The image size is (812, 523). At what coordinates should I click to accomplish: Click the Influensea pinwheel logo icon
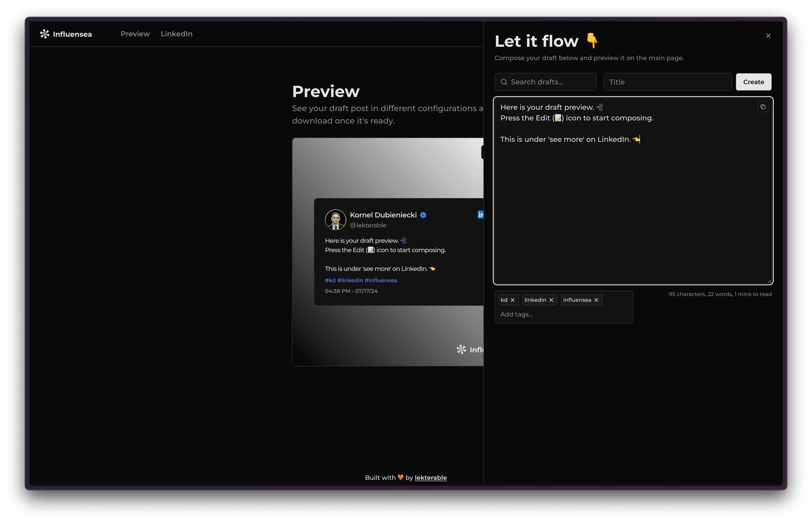click(45, 34)
